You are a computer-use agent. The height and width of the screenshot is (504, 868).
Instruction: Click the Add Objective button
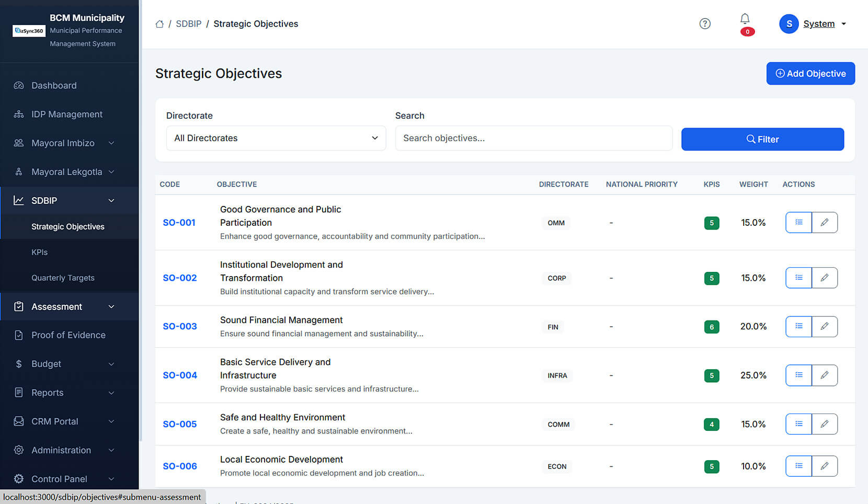coord(810,74)
